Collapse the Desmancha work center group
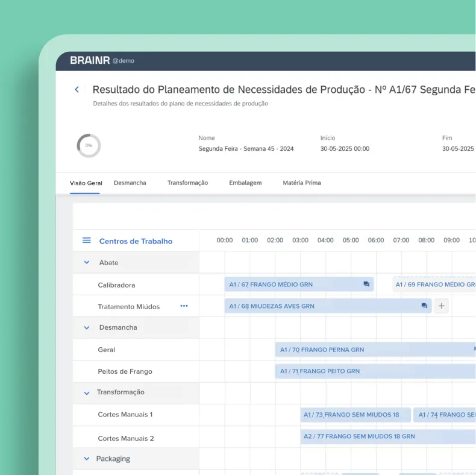Image resolution: width=476 pixels, height=475 pixels. (x=87, y=328)
